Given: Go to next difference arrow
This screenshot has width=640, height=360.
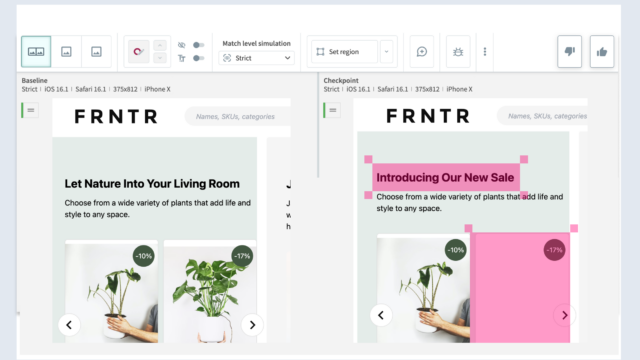Looking at the screenshot, I should click(160, 58).
